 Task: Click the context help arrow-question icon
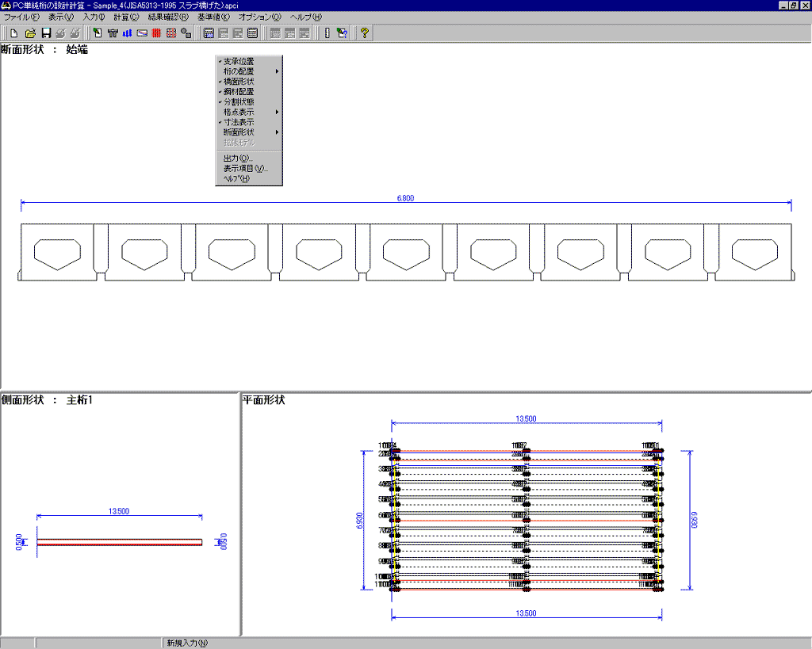(343, 33)
